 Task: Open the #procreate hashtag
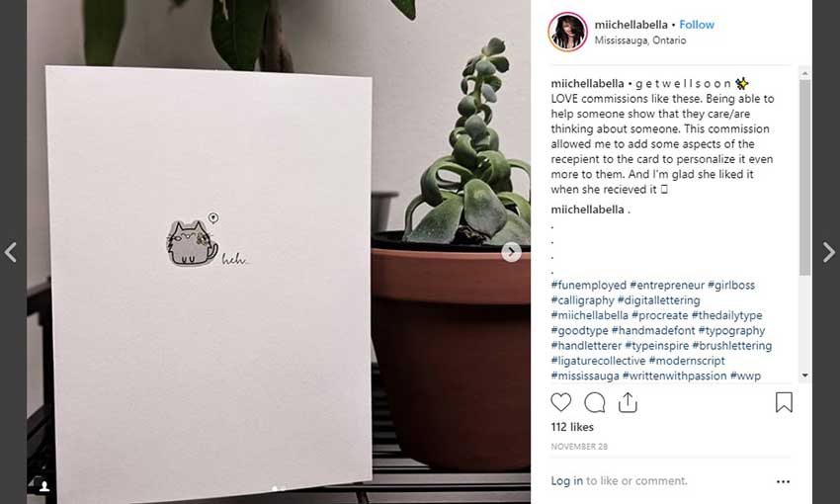click(659, 315)
